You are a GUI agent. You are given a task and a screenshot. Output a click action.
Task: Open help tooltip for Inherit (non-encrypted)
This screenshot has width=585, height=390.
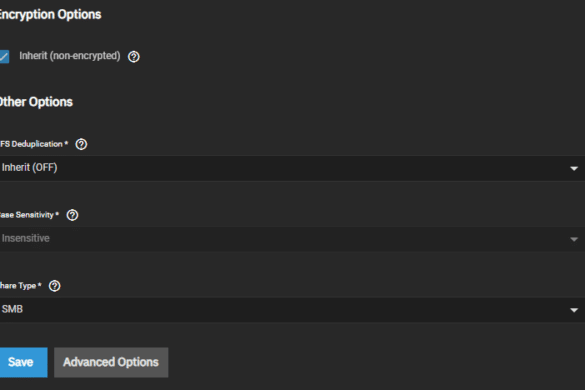(134, 57)
